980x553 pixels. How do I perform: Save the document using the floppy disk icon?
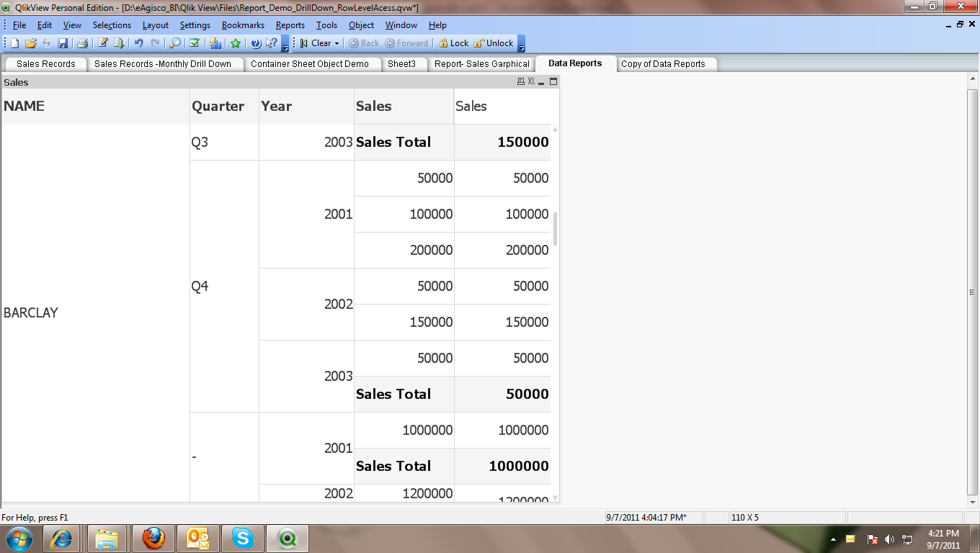pyautogui.click(x=63, y=43)
